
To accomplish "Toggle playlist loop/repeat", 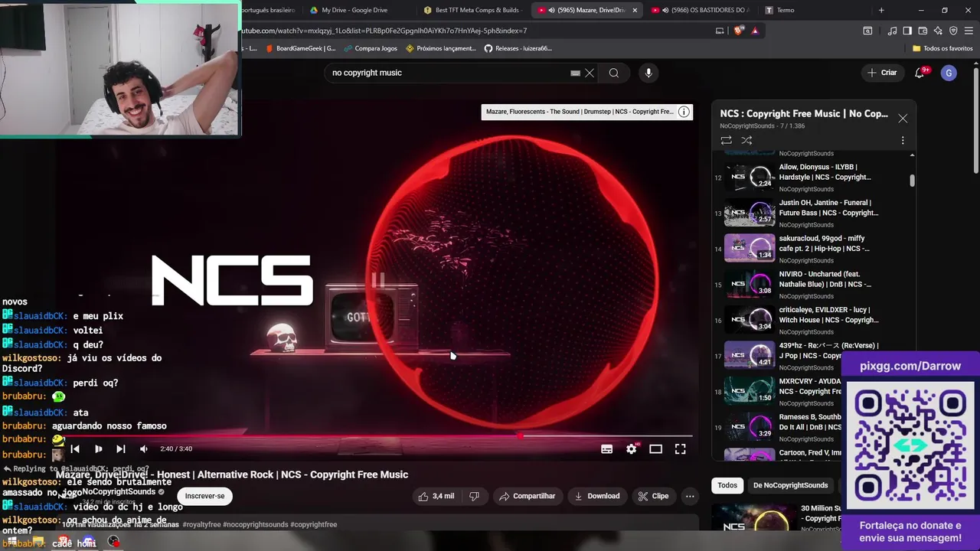I will [726, 140].
